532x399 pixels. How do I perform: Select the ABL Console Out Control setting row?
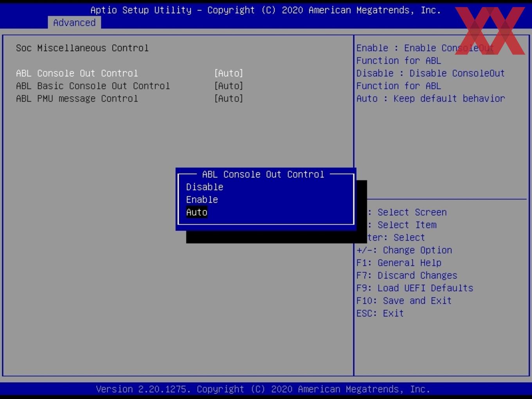coord(129,73)
